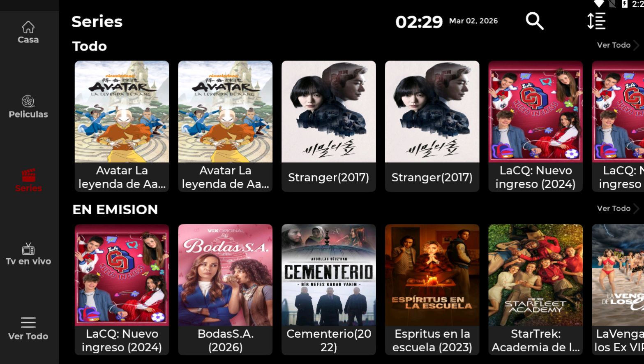Expand Todo row with the chevron arrow

pos(636,45)
